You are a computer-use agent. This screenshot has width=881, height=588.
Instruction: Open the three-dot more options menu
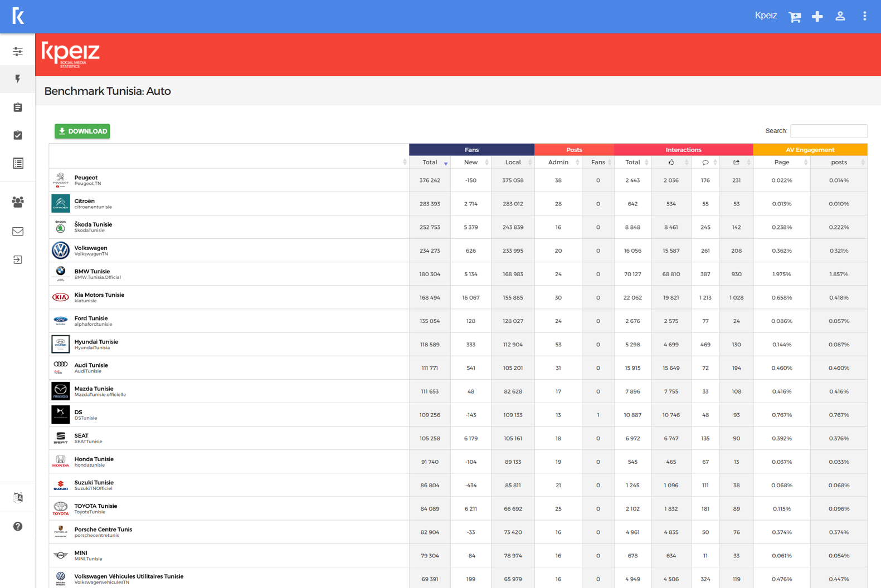pos(865,16)
